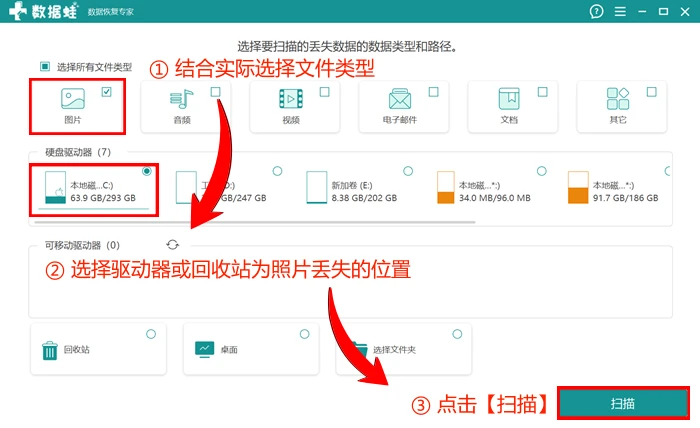
Task: Select the 图片 image type icon
Action: [x=73, y=98]
